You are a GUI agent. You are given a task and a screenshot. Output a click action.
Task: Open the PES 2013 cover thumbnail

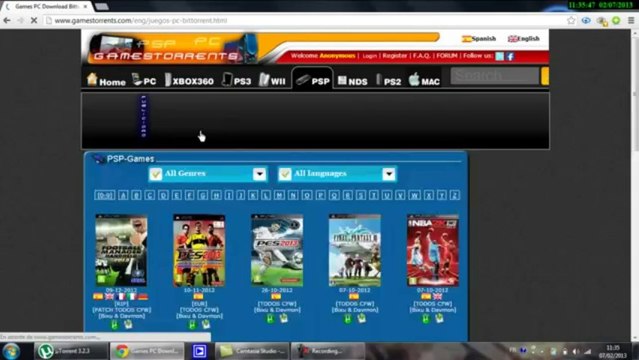tap(277, 250)
